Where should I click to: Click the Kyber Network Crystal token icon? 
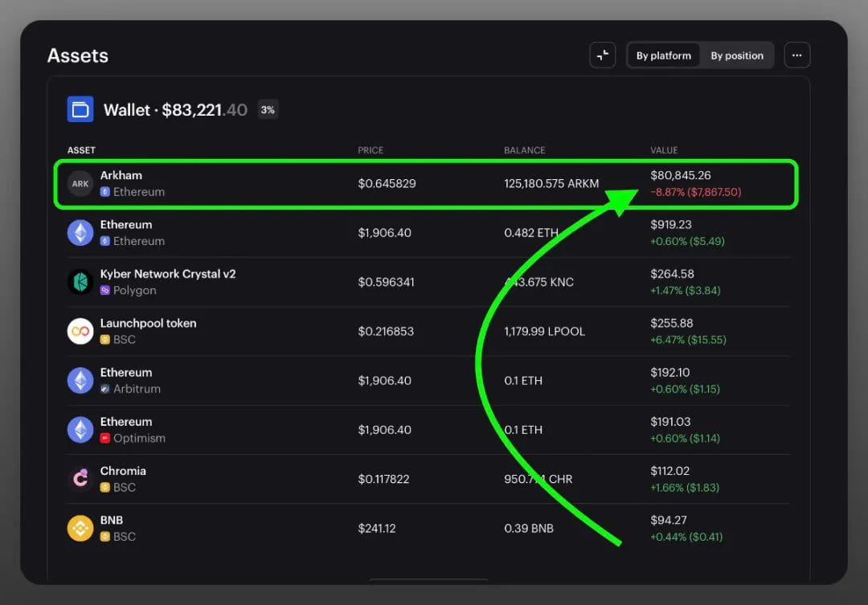[x=80, y=282]
